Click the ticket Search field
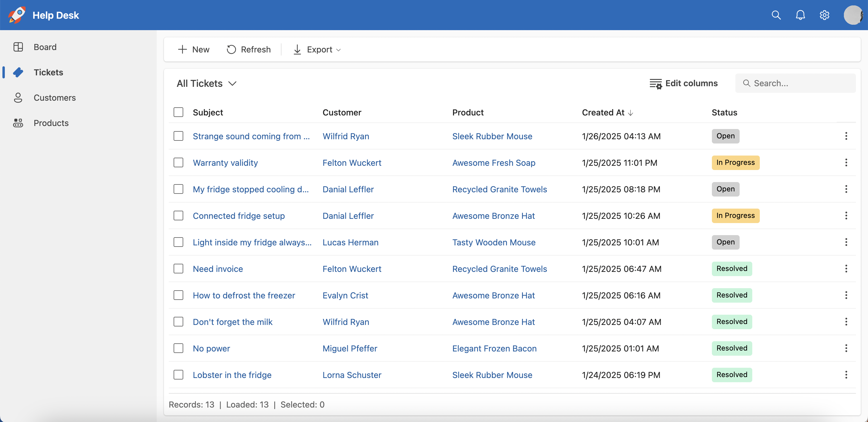This screenshot has height=422, width=868. (795, 83)
